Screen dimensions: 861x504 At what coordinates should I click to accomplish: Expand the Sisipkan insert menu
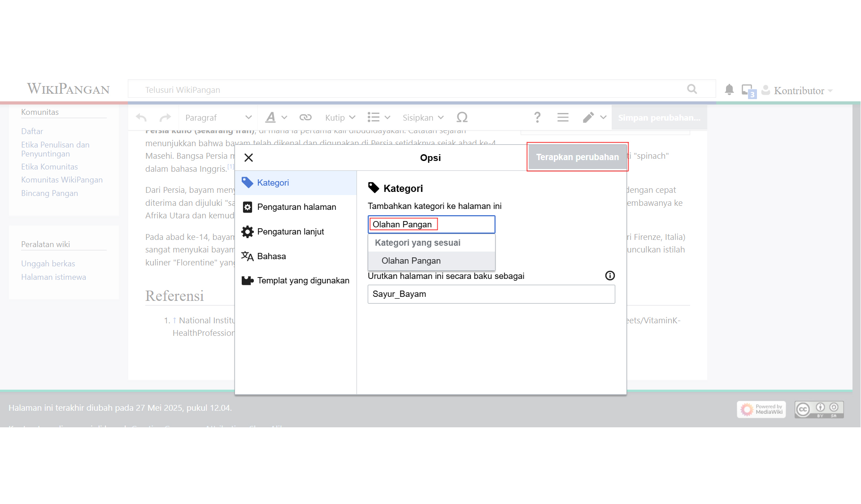[423, 117]
